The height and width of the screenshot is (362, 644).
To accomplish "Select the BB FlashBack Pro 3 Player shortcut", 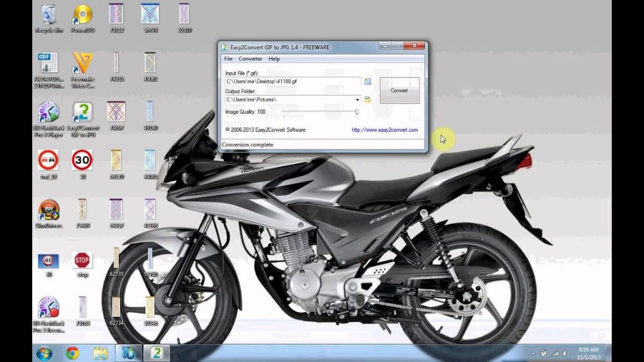I will pyautogui.click(x=49, y=119).
